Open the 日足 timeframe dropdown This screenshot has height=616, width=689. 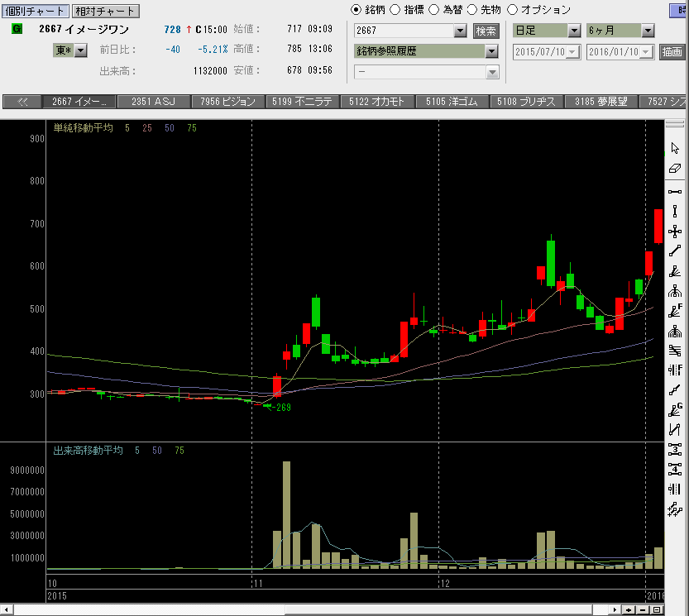(x=574, y=31)
